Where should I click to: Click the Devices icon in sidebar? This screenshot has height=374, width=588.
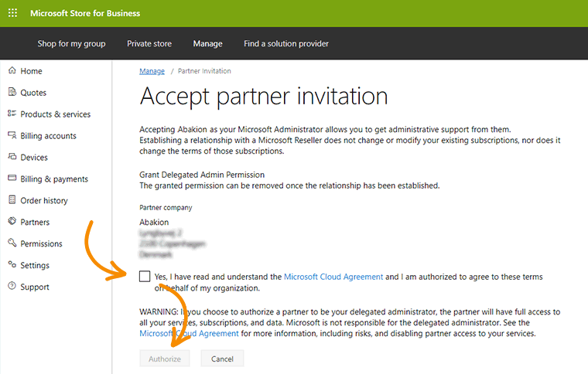(x=12, y=157)
